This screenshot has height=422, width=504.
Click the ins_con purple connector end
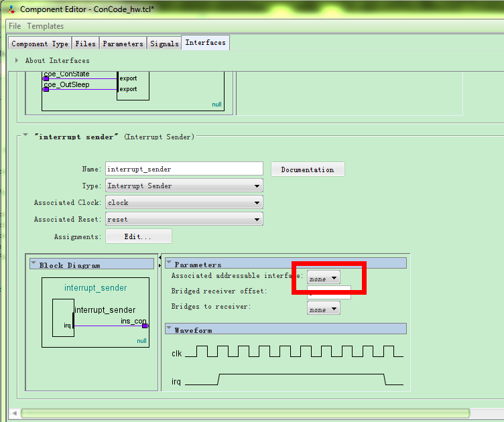(145, 326)
